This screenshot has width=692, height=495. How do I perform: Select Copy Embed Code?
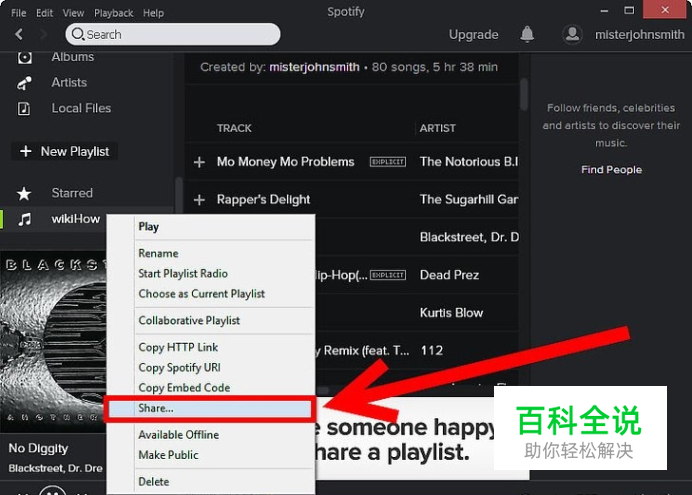pos(211,388)
